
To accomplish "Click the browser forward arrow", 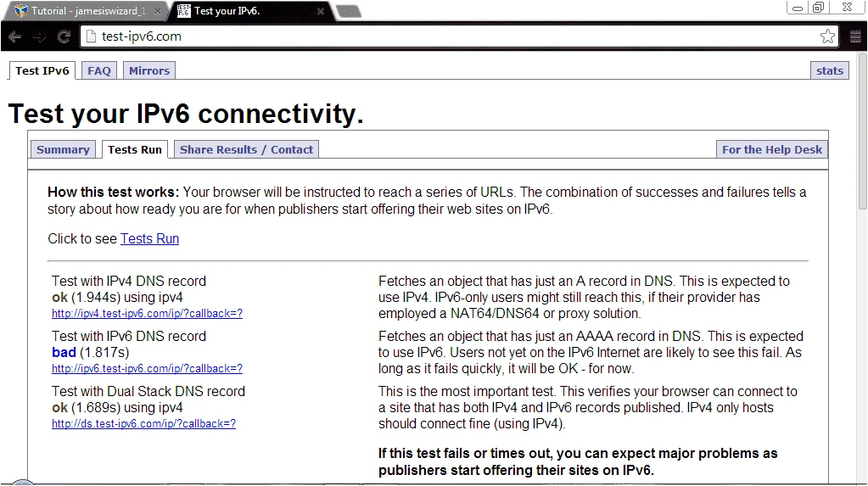I will click(39, 37).
